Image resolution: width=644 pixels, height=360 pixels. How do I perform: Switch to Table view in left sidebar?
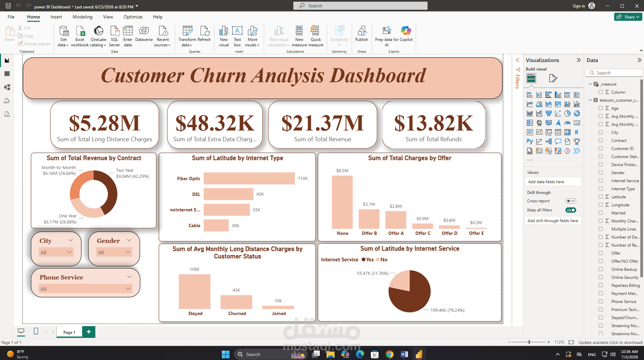[x=7, y=74]
